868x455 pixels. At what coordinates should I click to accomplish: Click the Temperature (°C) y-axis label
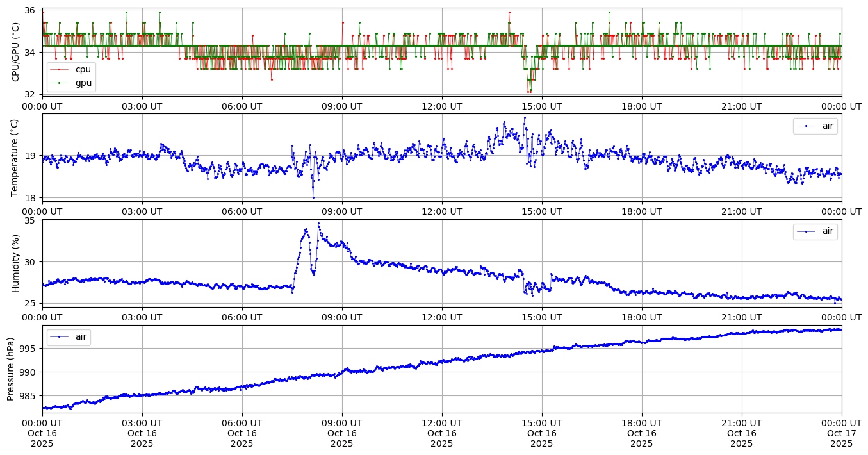(15, 158)
